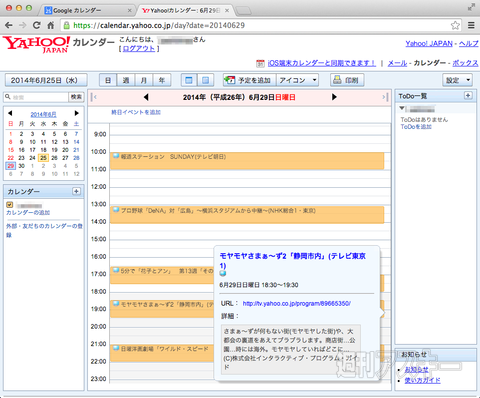Open 外部・友だちのカレンダーの登録 link

click(x=44, y=230)
